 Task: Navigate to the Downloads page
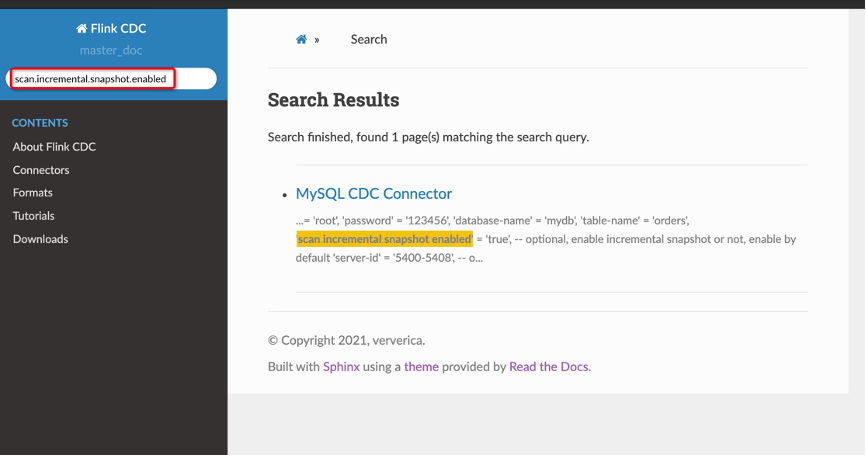tap(40, 239)
